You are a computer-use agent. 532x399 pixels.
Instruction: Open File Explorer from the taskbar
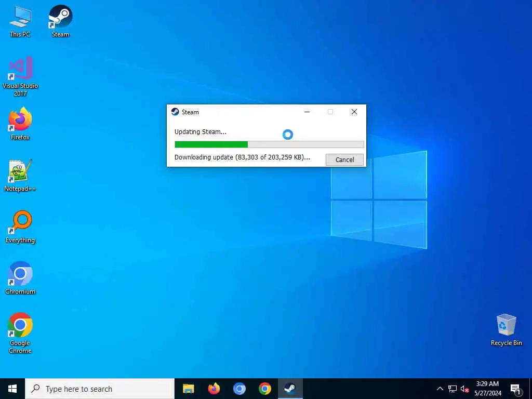[x=188, y=389]
